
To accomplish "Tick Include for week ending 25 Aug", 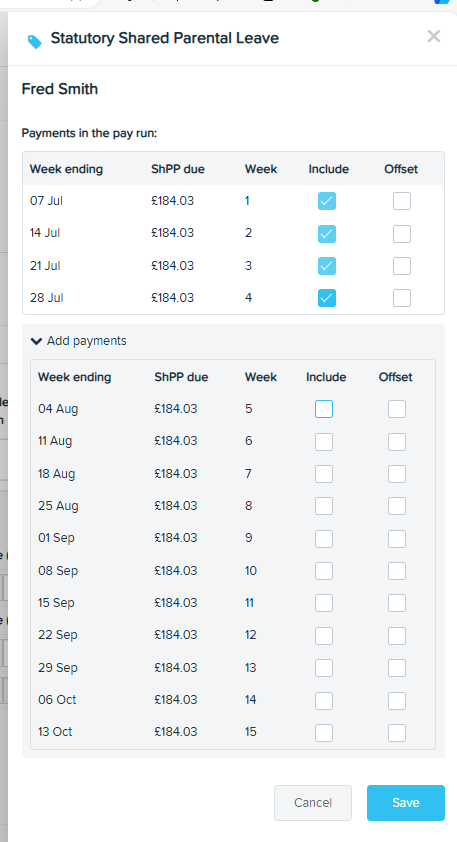I will (324, 506).
